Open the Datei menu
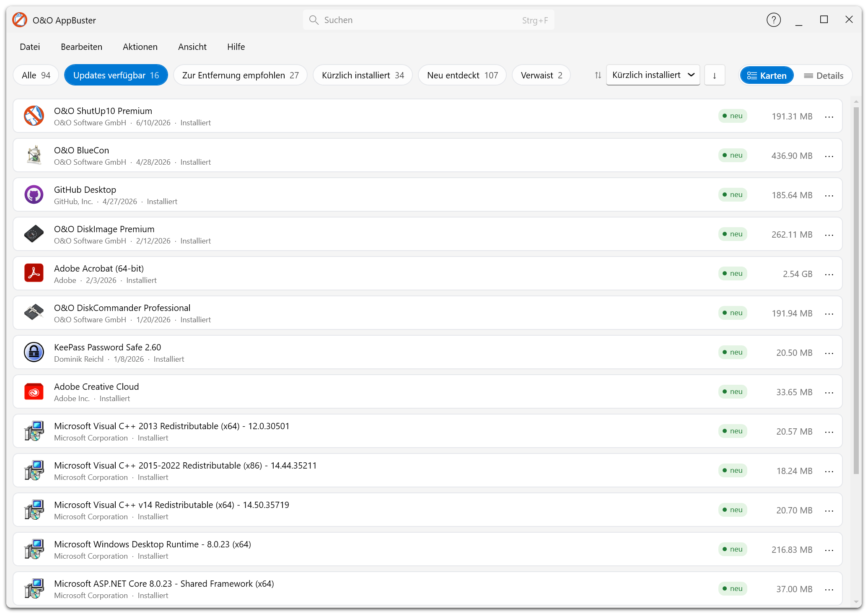The width and height of the screenshot is (868, 614). pyautogui.click(x=30, y=47)
